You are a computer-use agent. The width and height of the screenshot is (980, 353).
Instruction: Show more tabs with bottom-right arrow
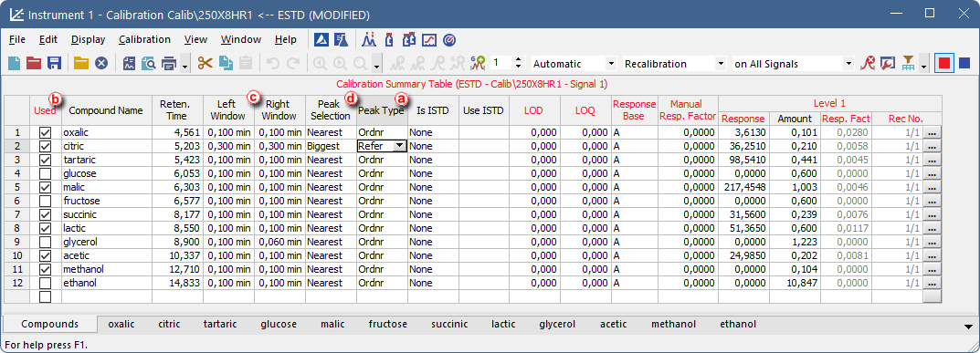969,327
